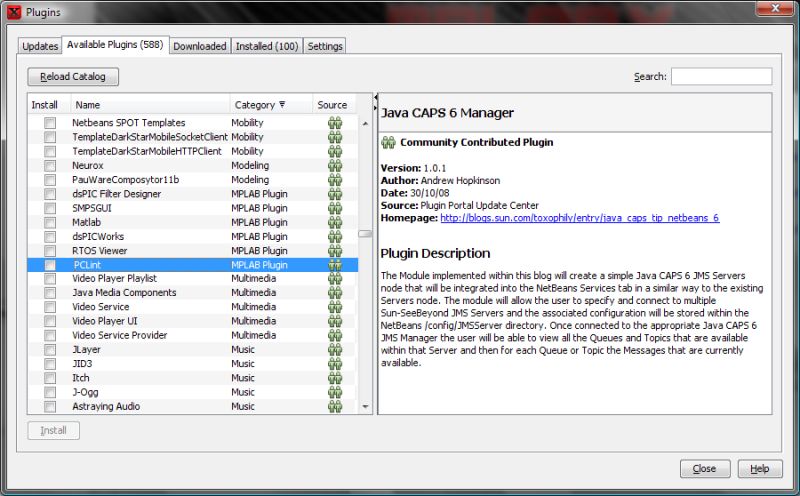Click scroll-down arrow of plugin list
Viewport: 800px width, 496px height.
point(365,407)
